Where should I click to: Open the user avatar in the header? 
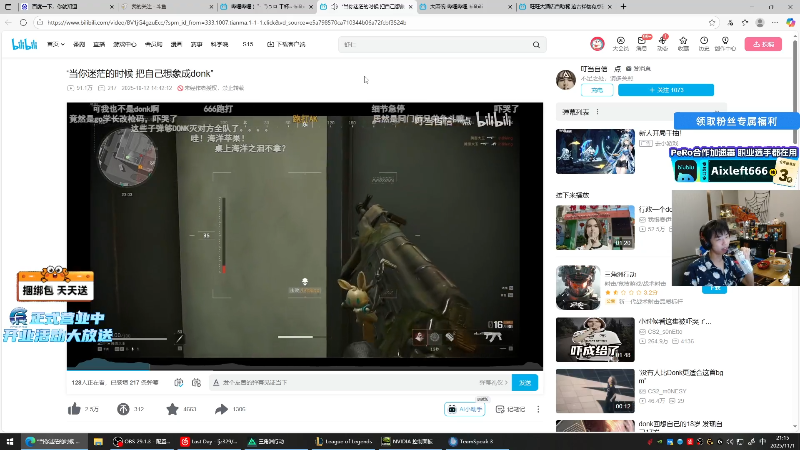pyautogui.click(x=597, y=44)
